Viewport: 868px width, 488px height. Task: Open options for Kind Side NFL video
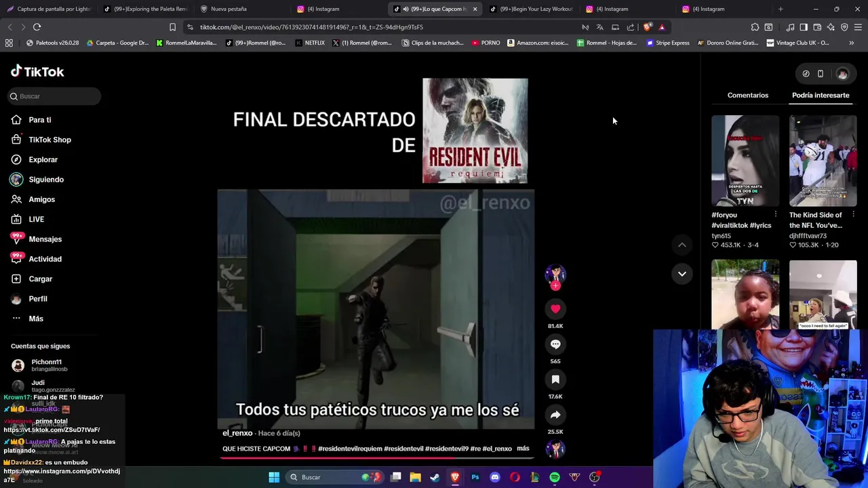coord(853,215)
